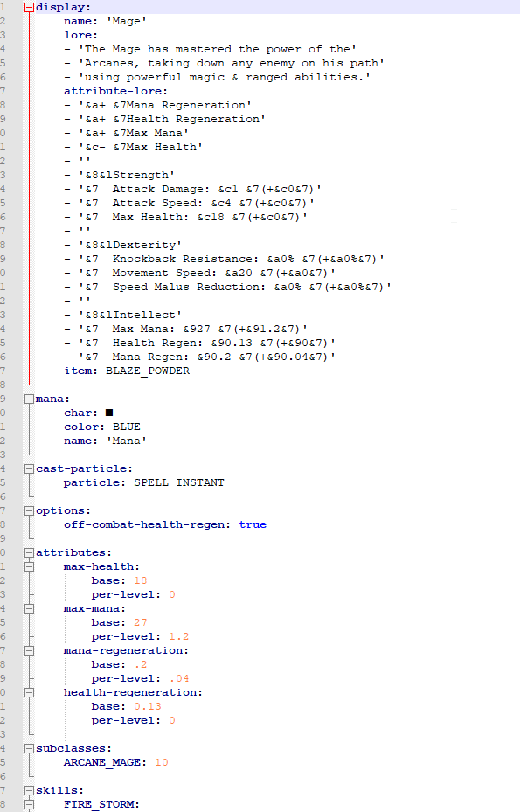Screen dimensions: 520x812
Task: Click the '&7Health Regeneration' line
Action: pos(164,119)
